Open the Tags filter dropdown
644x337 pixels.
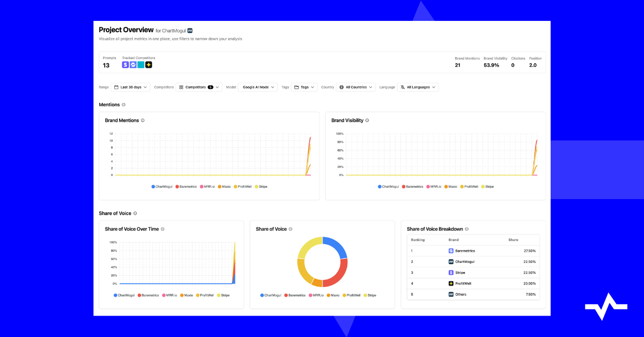(304, 87)
